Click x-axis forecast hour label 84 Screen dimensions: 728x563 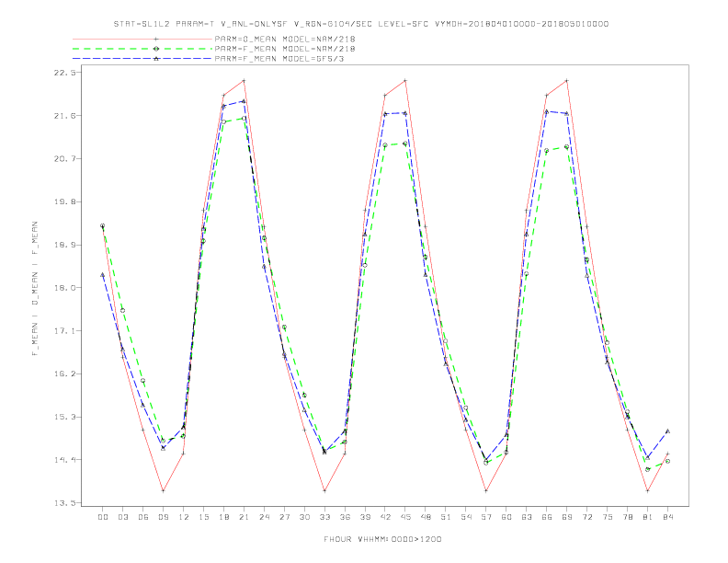(x=667, y=517)
